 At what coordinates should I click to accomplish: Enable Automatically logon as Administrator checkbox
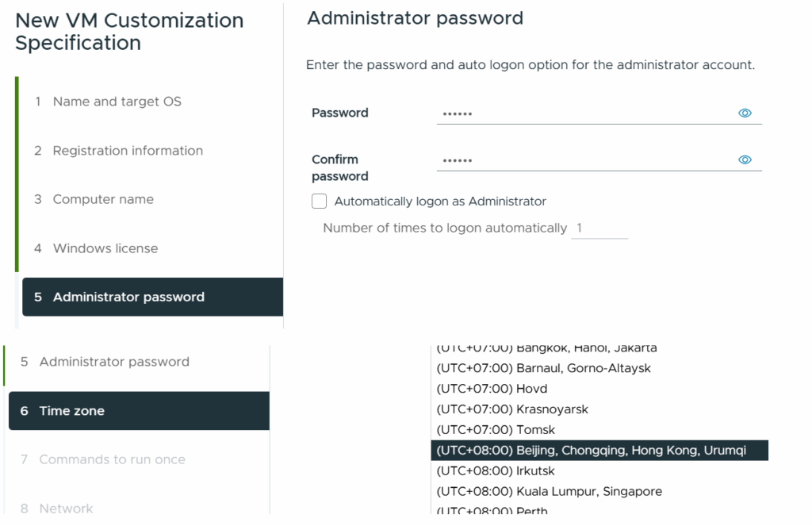click(x=319, y=201)
